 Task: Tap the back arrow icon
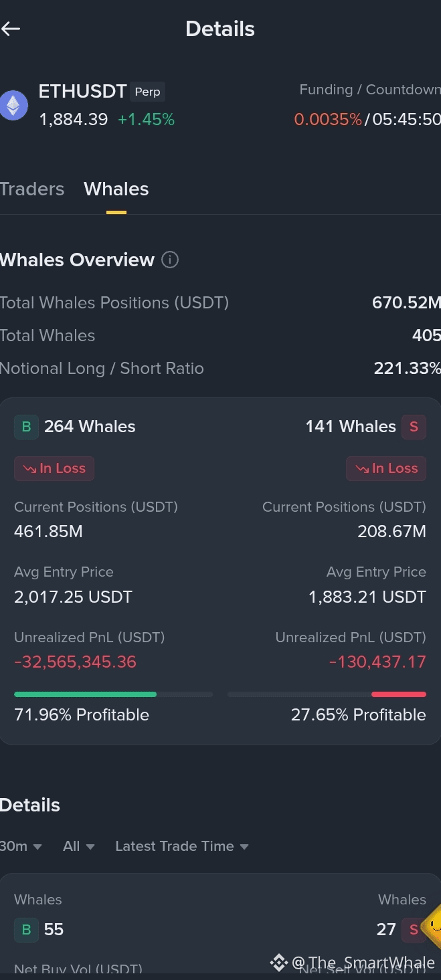pos(11,29)
